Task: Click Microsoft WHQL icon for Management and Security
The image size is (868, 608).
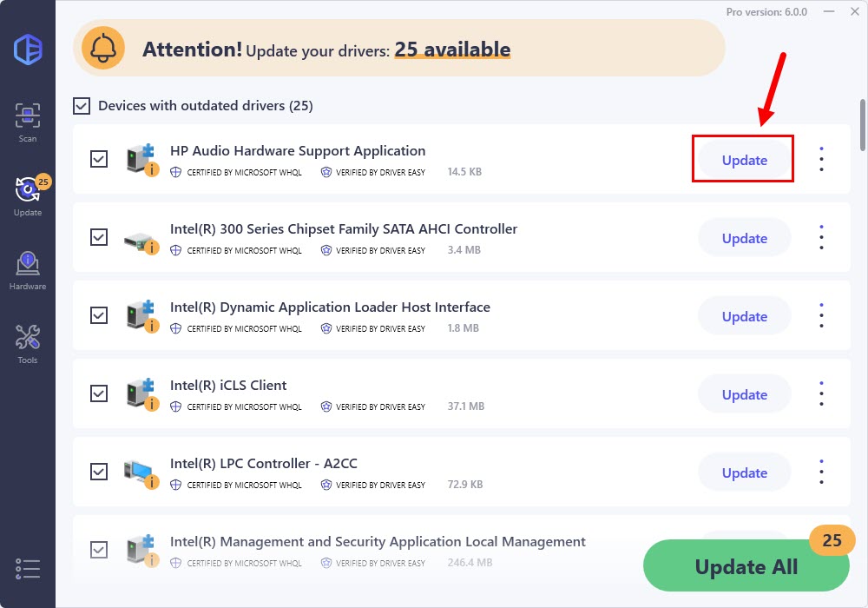Action: pos(175,563)
